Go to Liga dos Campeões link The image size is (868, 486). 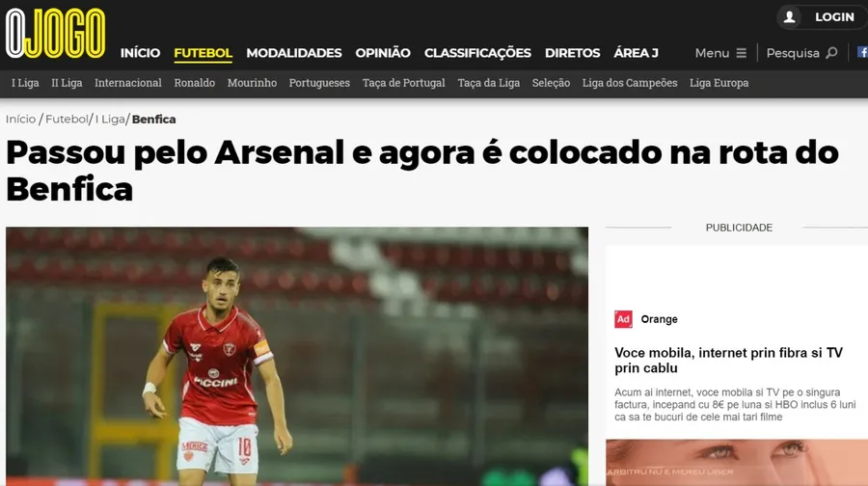(x=630, y=83)
